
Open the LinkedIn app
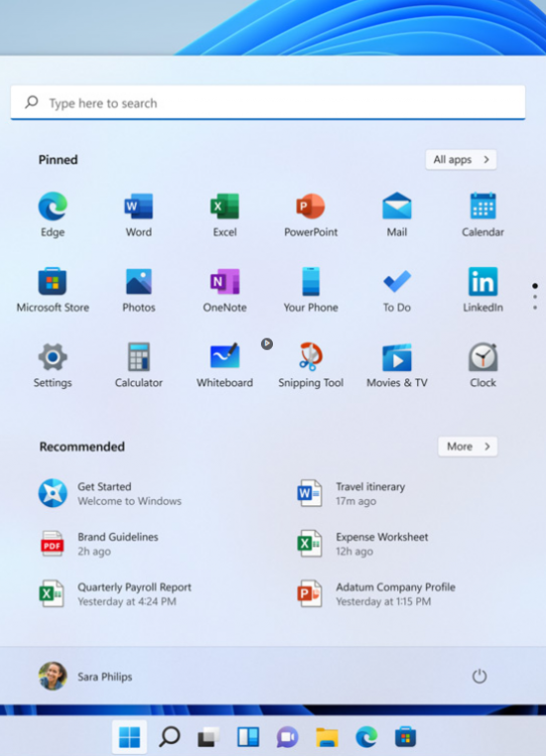[x=482, y=290]
